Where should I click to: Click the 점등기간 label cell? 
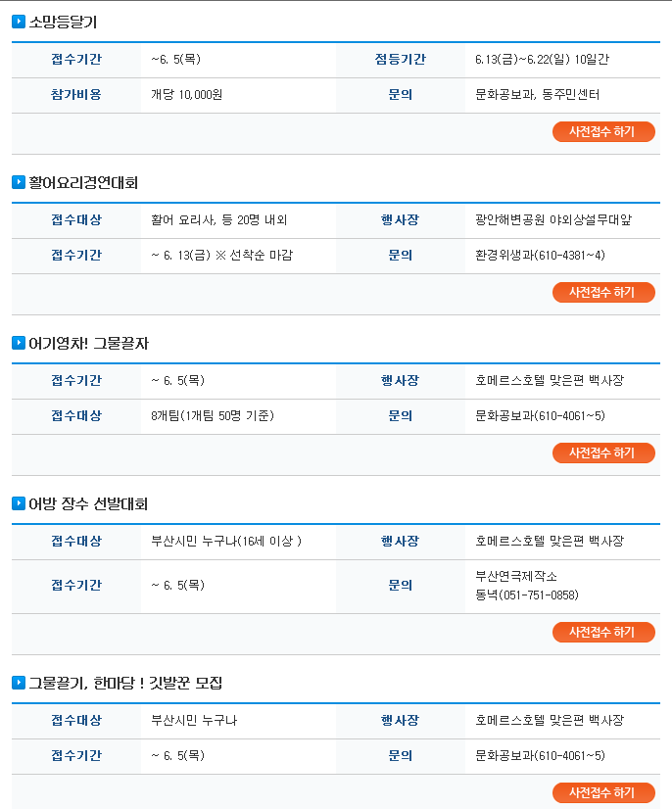coord(400,60)
